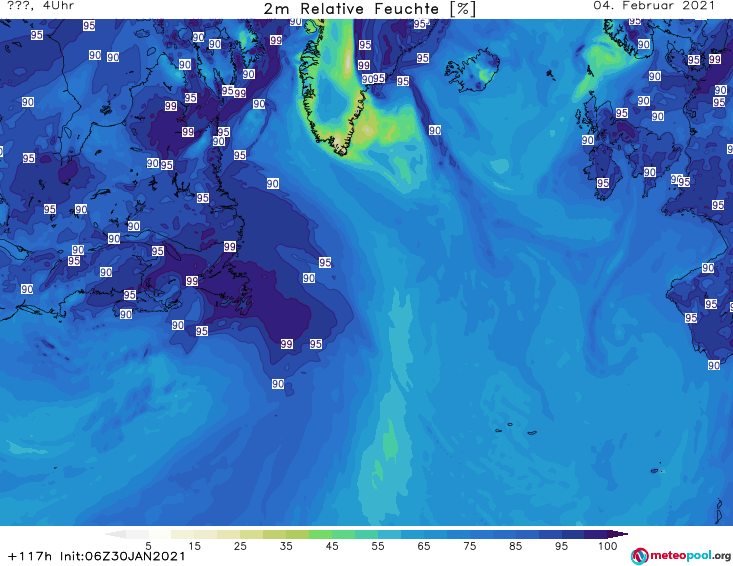
Task: Click the legend value 35
Action: (286, 546)
